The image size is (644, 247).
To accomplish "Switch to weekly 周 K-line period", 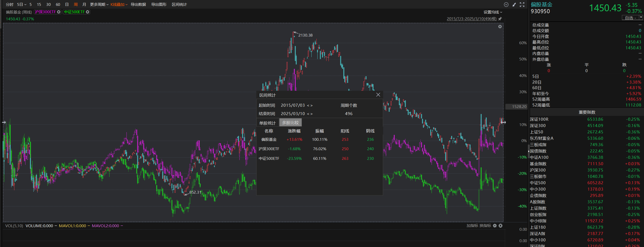I will coord(76,5).
